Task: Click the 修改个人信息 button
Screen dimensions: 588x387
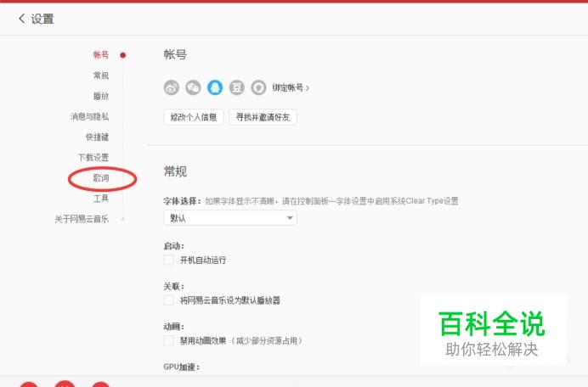Action: tap(194, 117)
